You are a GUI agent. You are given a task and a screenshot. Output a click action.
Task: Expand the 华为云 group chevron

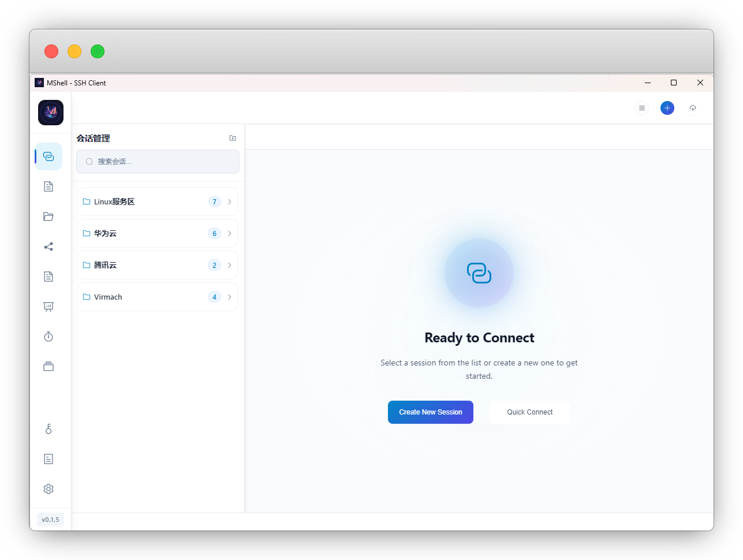230,233
